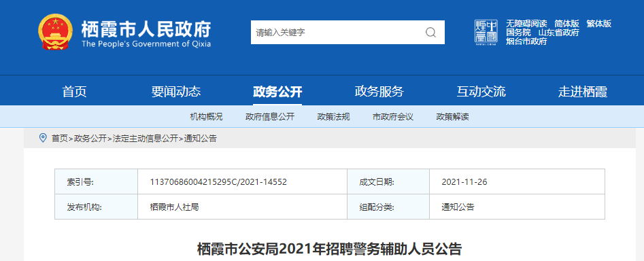Click 法定主动信息公开 in the breadcrumb
This screenshot has height=261, width=644.
(145, 138)
